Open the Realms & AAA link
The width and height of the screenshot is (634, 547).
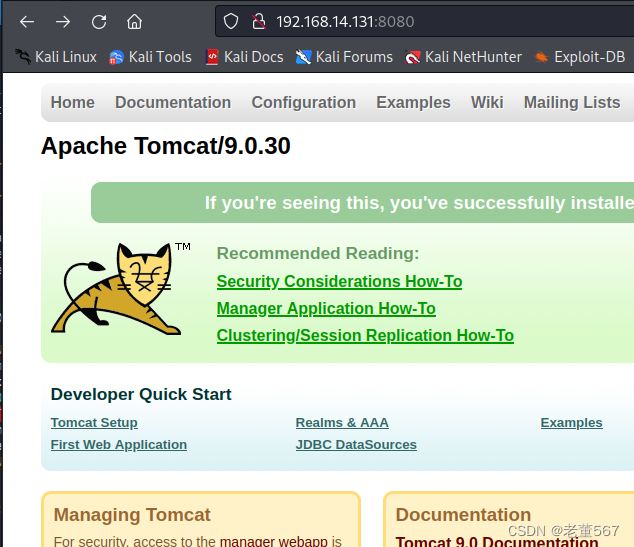point(342,422)
